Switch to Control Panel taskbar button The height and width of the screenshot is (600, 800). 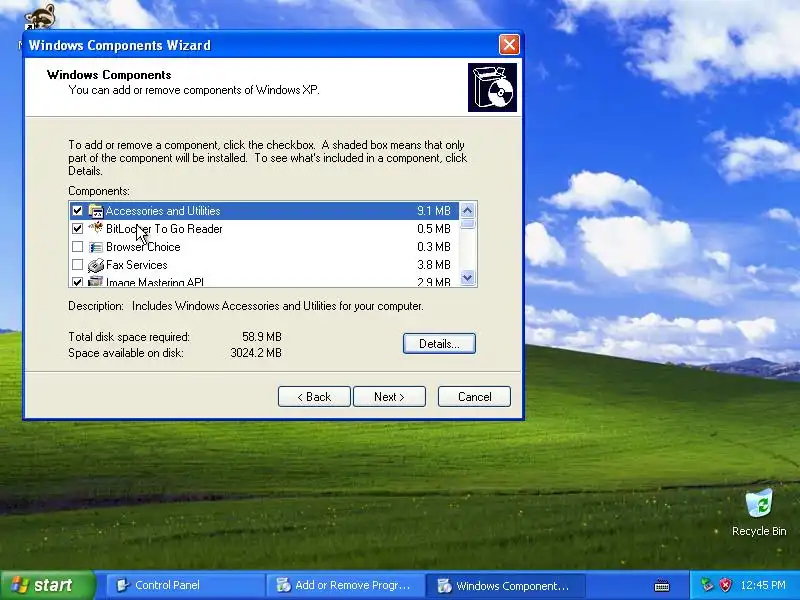[x=186, y=585]
